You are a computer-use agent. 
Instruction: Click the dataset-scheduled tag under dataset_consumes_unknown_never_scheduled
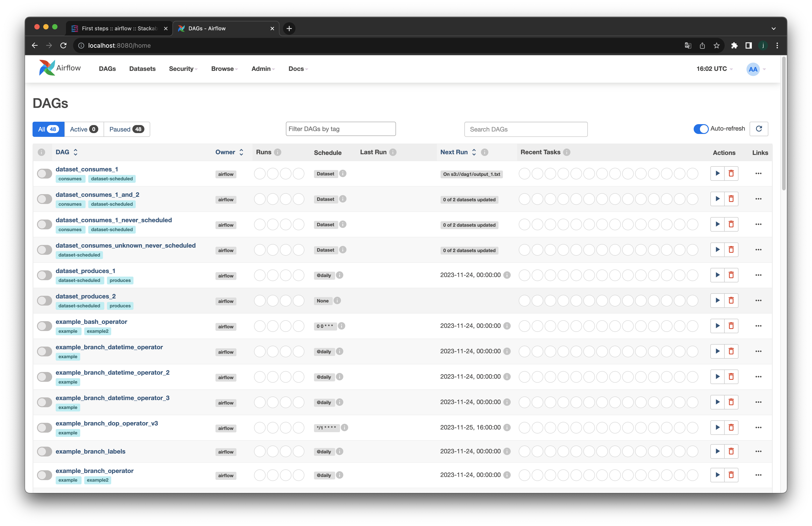[79, 255]
